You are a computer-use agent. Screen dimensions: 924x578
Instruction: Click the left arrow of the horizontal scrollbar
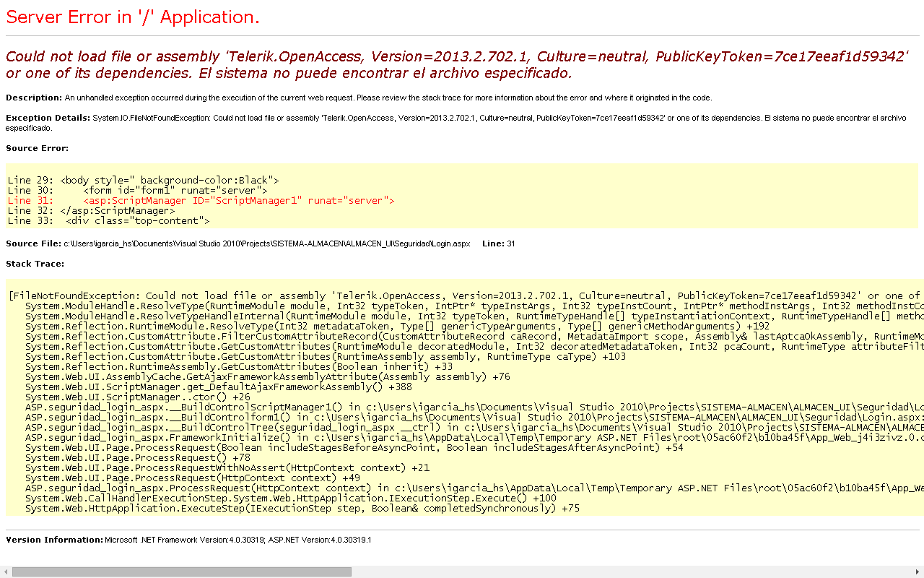[x=6, y=571]
